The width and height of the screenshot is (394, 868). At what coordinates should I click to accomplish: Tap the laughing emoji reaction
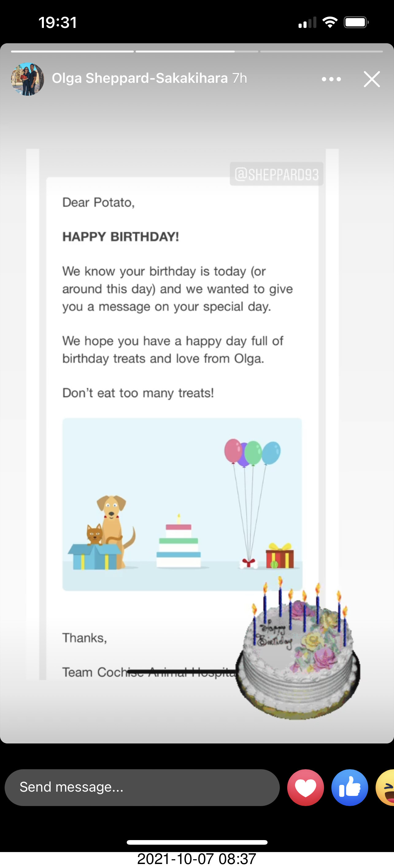(x=386, y=787)
